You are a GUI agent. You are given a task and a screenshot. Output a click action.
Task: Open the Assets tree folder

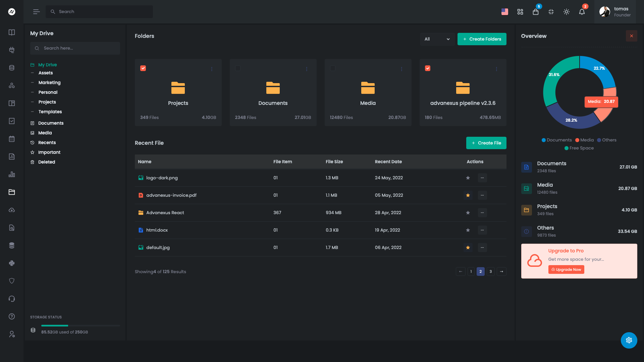[45, 73]
